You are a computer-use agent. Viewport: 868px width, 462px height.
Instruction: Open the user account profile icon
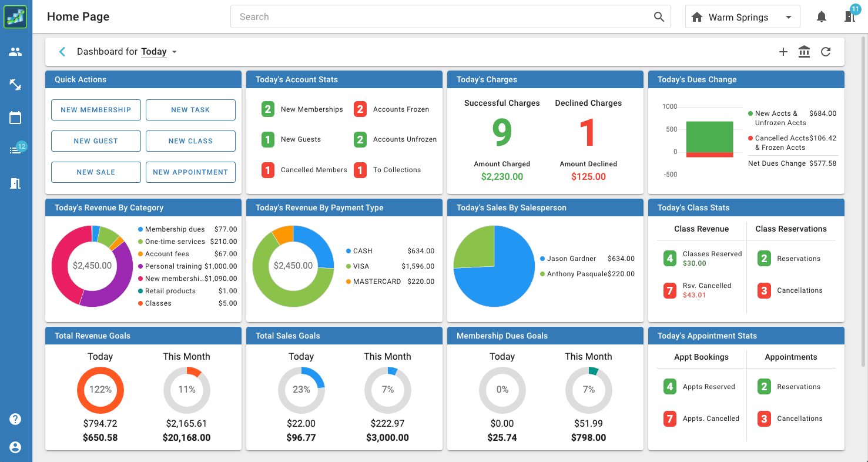15,447
